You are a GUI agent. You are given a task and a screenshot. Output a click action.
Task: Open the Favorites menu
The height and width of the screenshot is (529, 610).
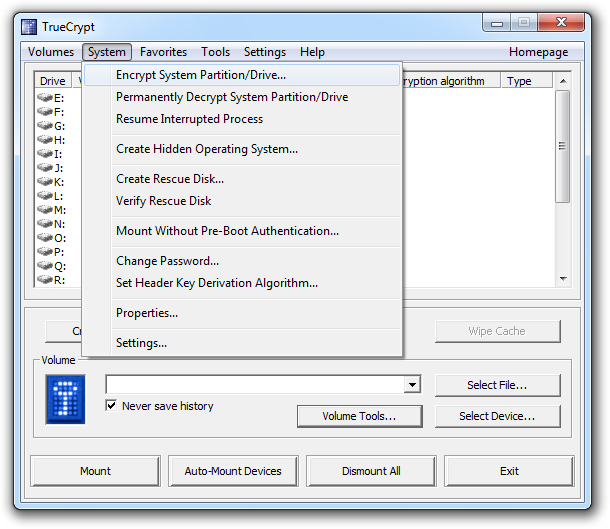[163, 52]
